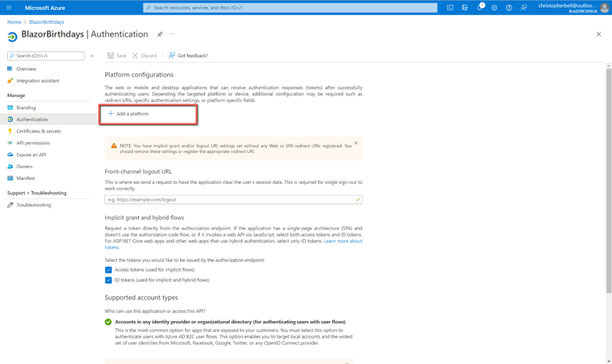This screenshot has width=612, height=364.
Task: Open directory and subscription filter icon
Action: 465,8
